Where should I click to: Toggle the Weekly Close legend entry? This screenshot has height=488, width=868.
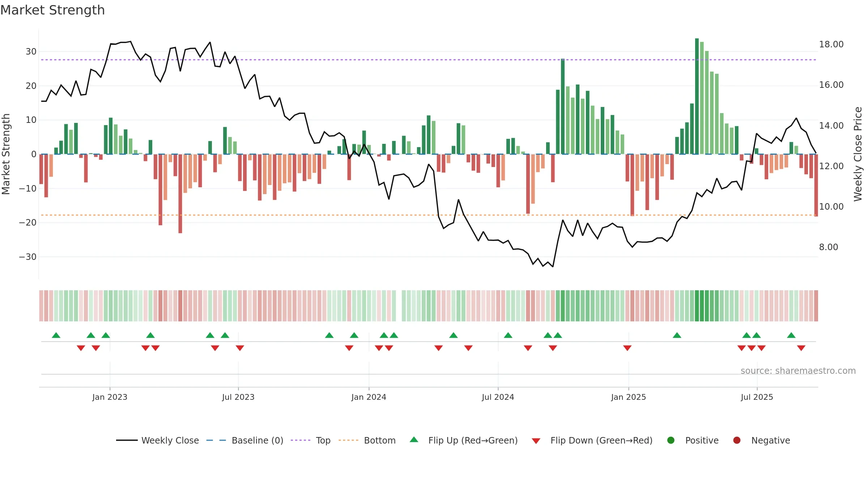point(157,440)
